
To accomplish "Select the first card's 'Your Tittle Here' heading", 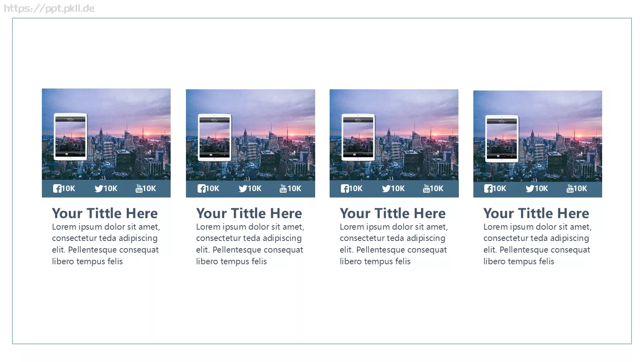I will 105,213.
